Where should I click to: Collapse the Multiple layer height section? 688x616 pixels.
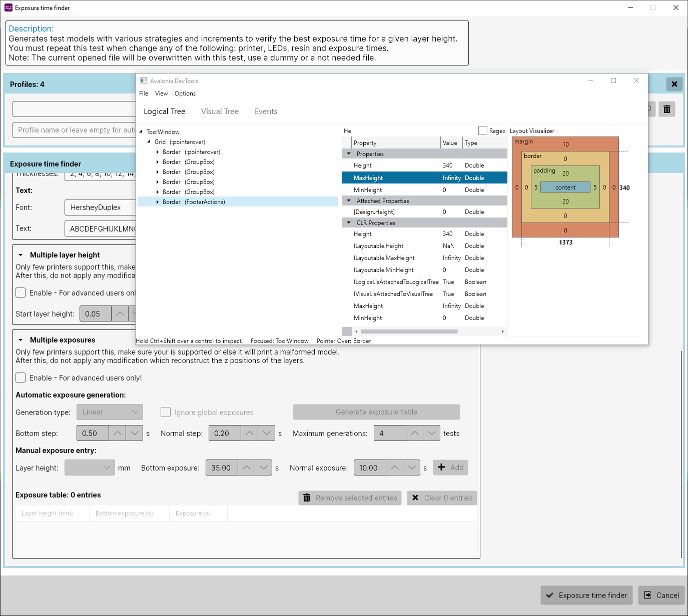21,254
